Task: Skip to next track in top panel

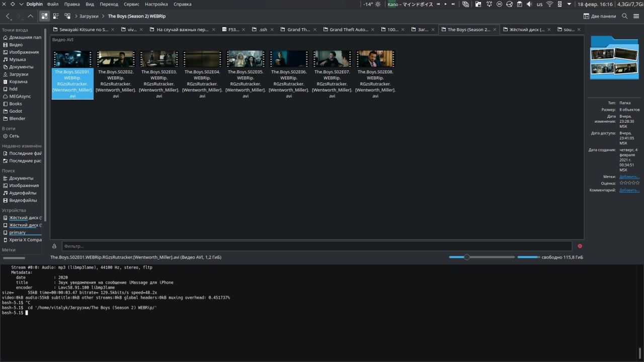Action: [x=453, y=4]
